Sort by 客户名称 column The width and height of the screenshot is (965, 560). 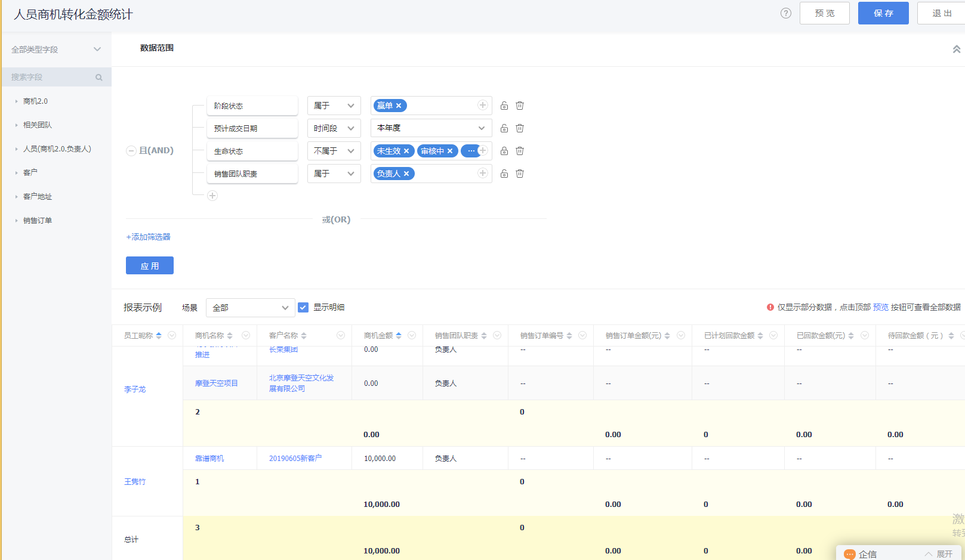click(x=304, y=336)
